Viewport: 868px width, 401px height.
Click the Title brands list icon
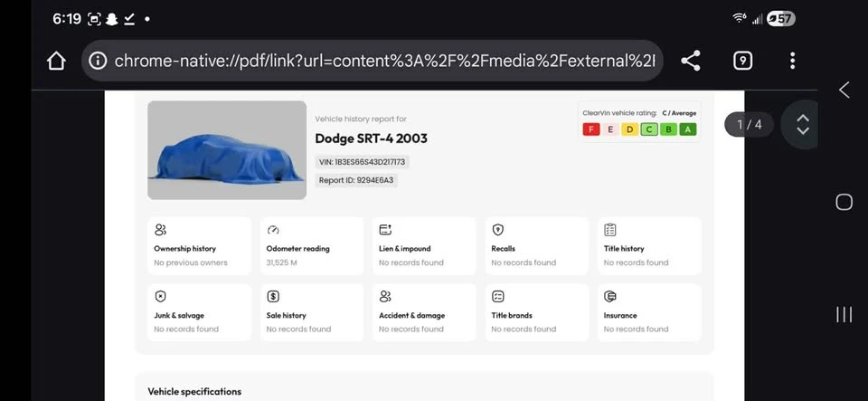pyautogui.click(x=497, y=296)
